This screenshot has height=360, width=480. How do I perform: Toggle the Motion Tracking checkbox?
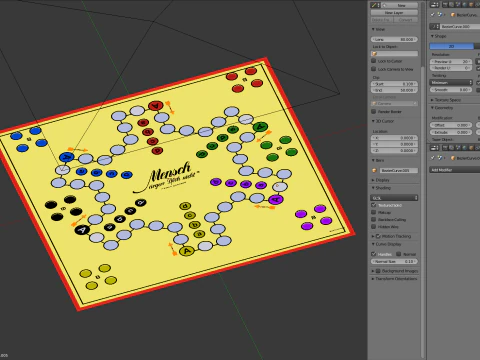378,236
